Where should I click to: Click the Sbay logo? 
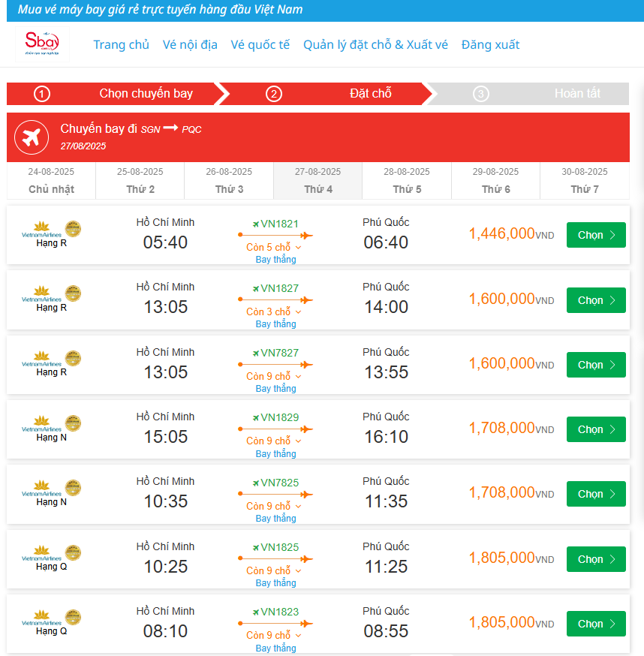pyautogui.click(x=43, y=44)
